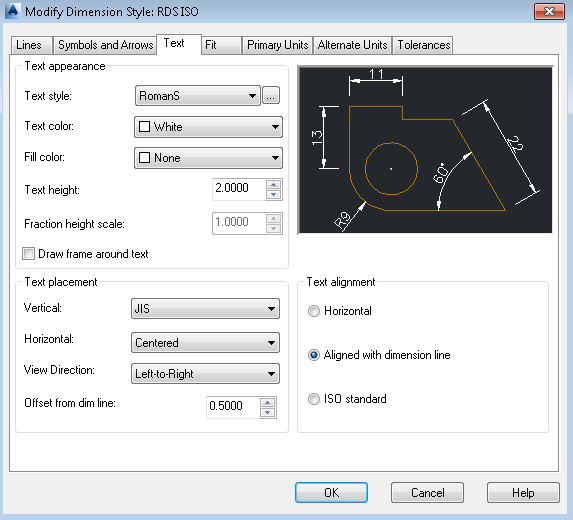Switch to the Primary Units tab
Viewport: 573px width, 520px height.
(277, 45)
